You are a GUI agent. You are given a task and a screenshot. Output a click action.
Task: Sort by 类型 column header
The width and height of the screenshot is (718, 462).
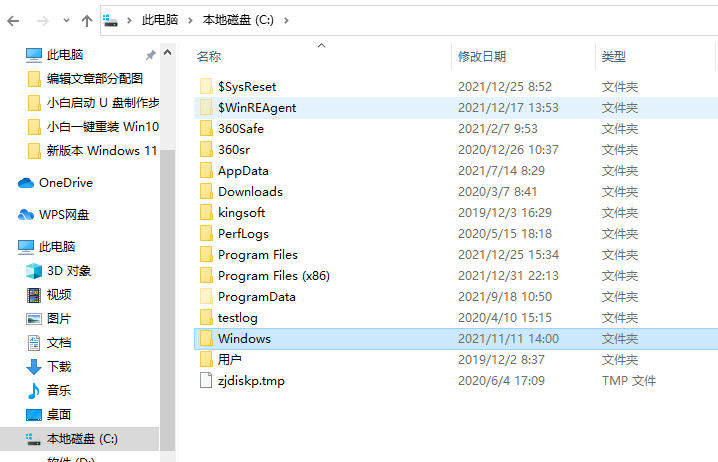coord(613,56)
